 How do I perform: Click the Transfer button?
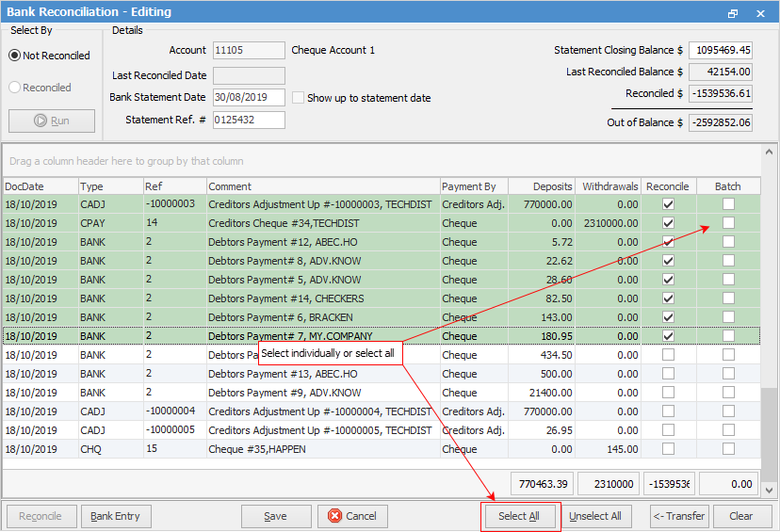(x=678, y=516)
